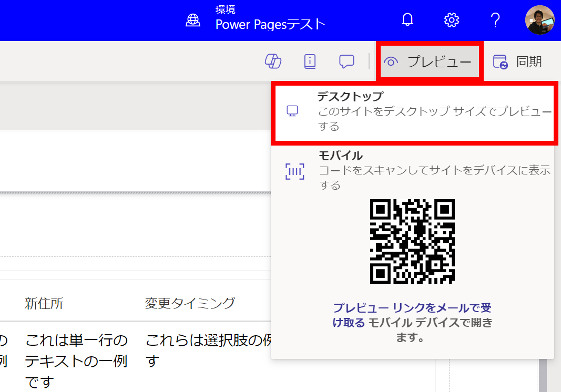Open user profile avatar
This screenshot has width=561, height=392.
(540, 20)
